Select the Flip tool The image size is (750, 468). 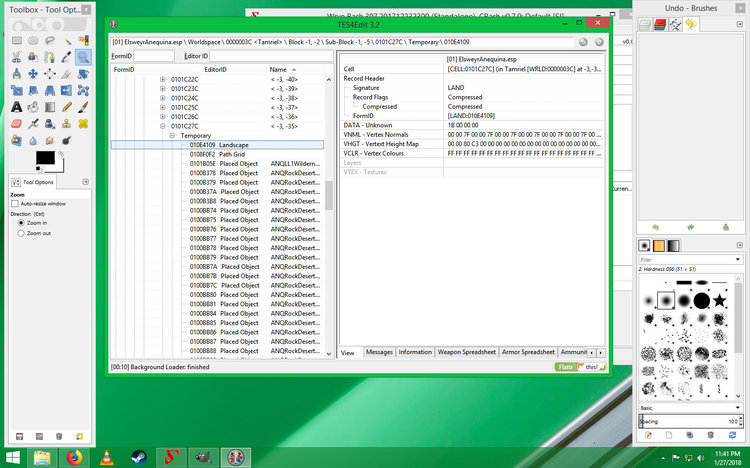pos(66,90)
